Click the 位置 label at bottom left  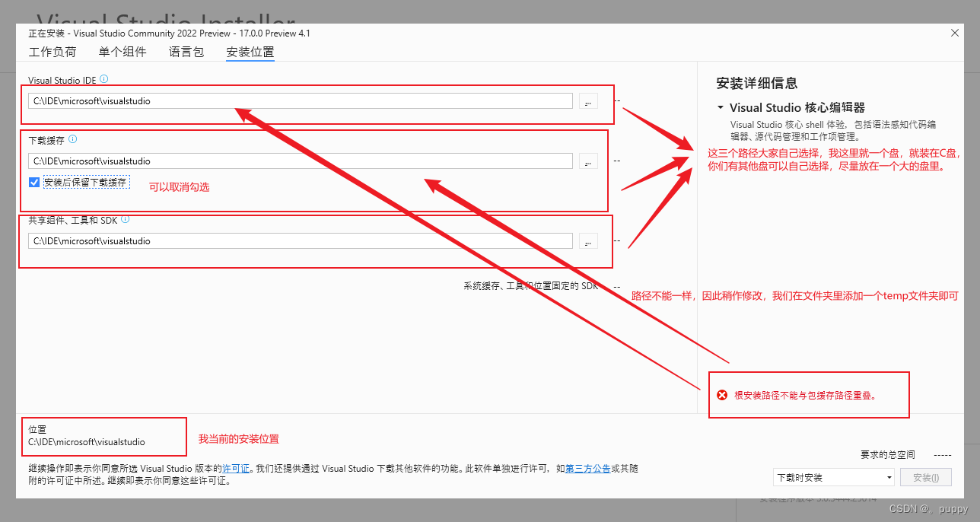point(37,429)
